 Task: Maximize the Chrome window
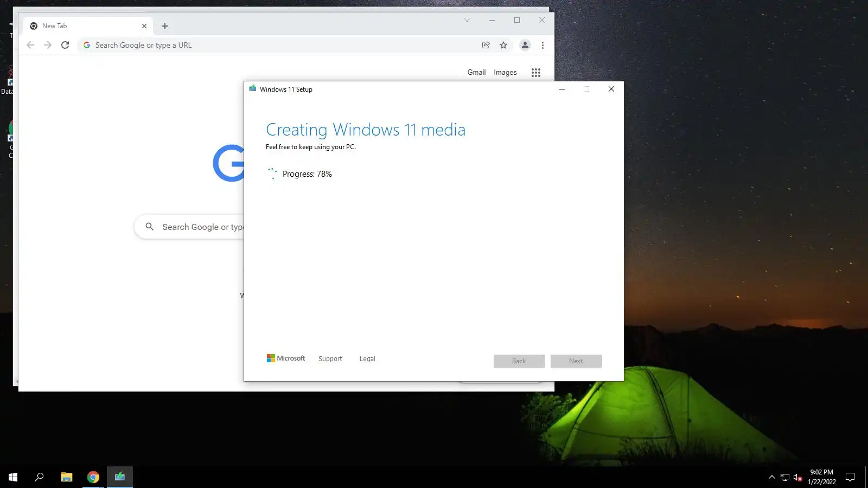pyautogui.click(x=517, y=20)
